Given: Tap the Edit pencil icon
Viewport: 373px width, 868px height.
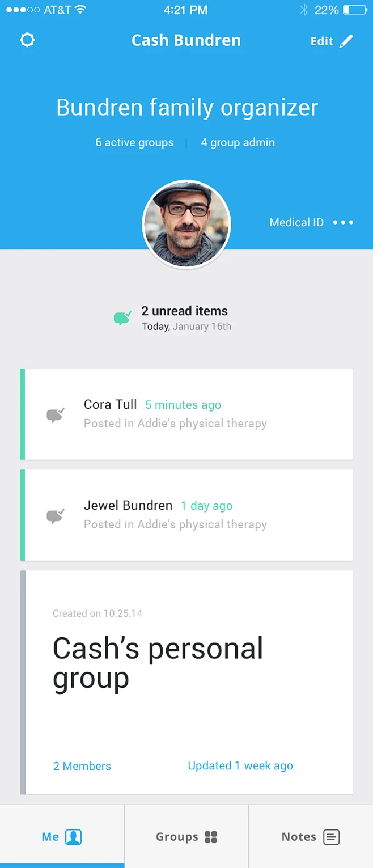Looking at the screenshot, I should click(346, 41).
